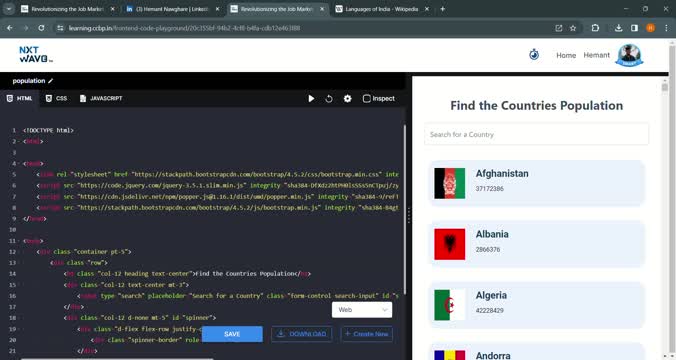Open editor settings gear icon
The image size is (676, 360).
347,99
